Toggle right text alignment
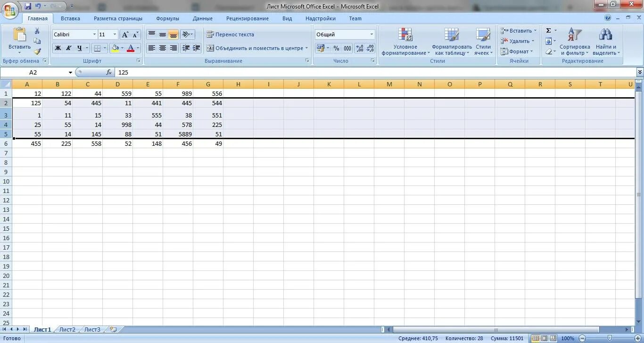Screen dimensions: 644x343 (173, 48)
